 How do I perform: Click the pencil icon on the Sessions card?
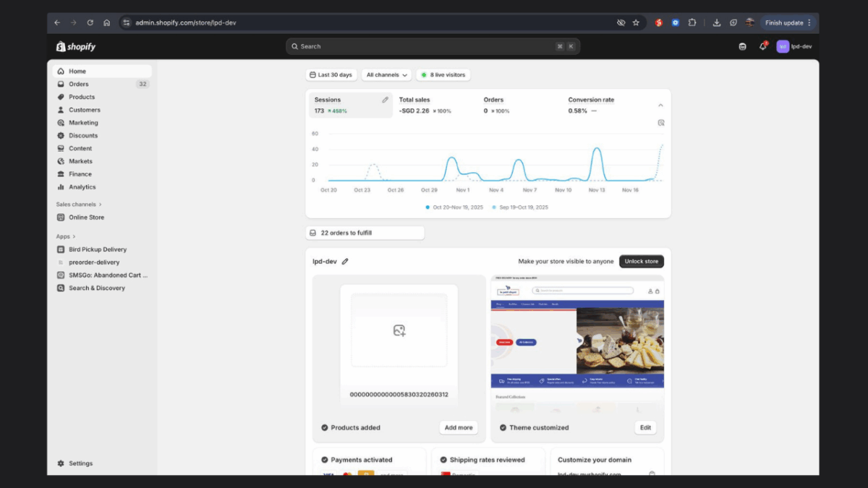[386, 100]
